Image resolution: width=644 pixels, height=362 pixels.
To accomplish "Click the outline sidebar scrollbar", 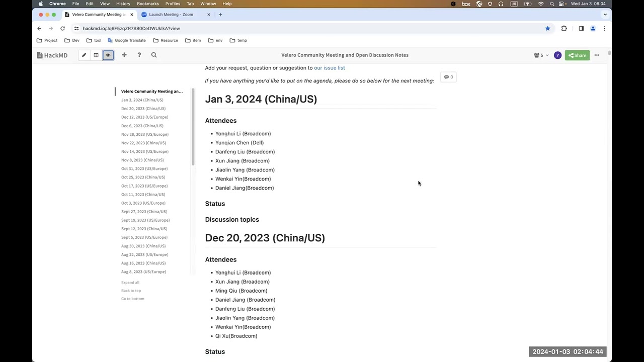I will pos(193,127).
